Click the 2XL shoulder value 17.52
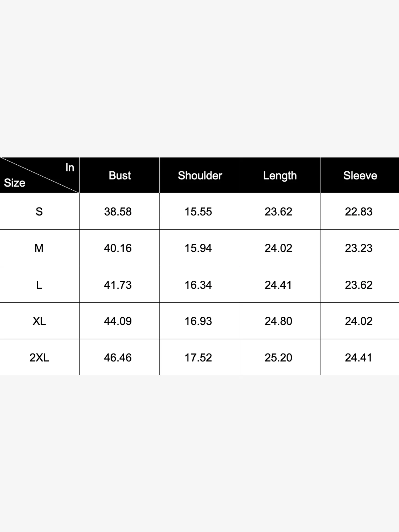The image size is (399, 532). [x=198, y=358]
